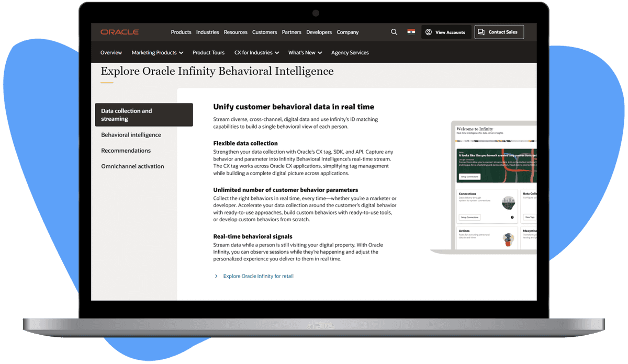Click the question mark help icon on Connections card
This screenshot has width=628, height=364.
click(x=512, y=217)
